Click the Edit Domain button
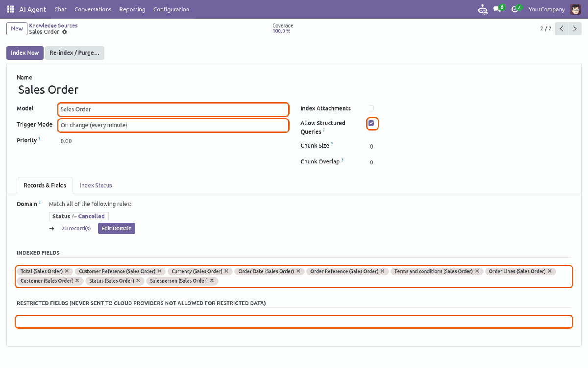 117,228
